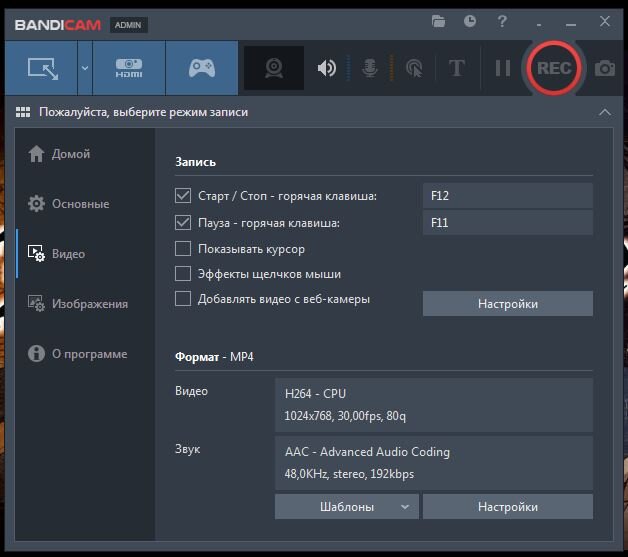This screenshot has width=628, height=557.
Task: Click the BANDICAM logo
Action: [x=58, y=25]
